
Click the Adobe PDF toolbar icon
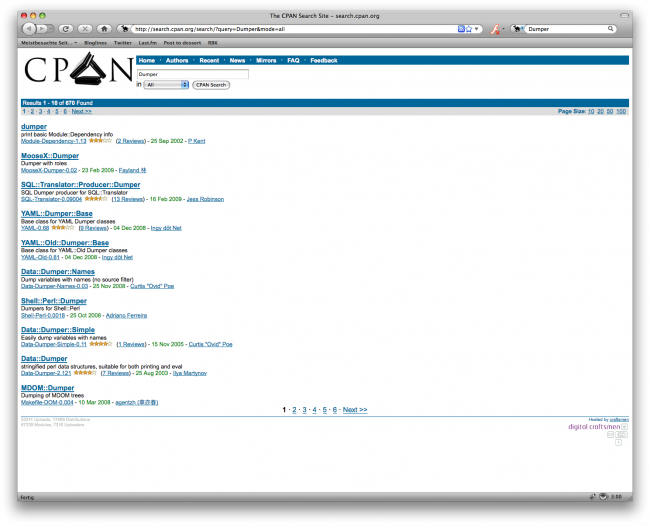[x=495, y=29]
